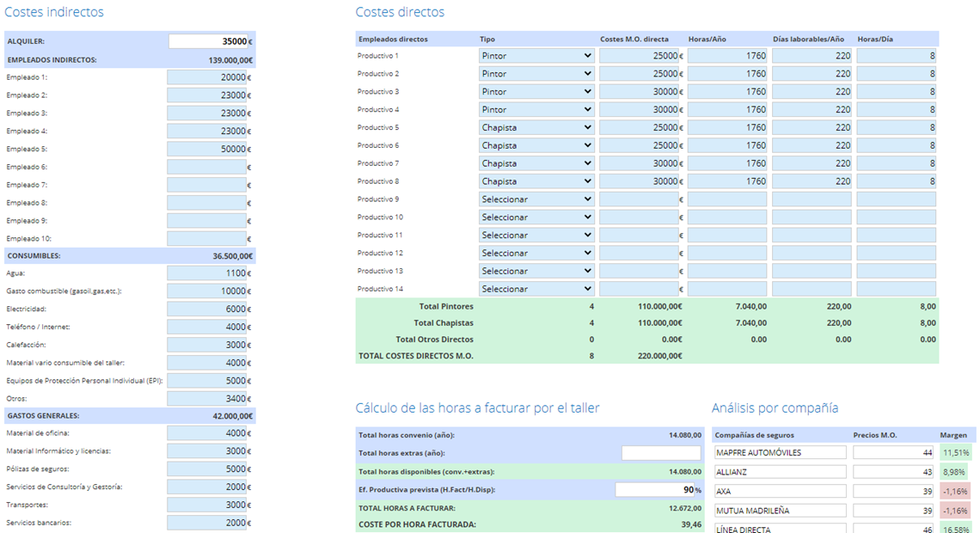Click the Pólizas de seguros field
The height and width of the screenshot is (533, 980).
click(x=206, y=469)
